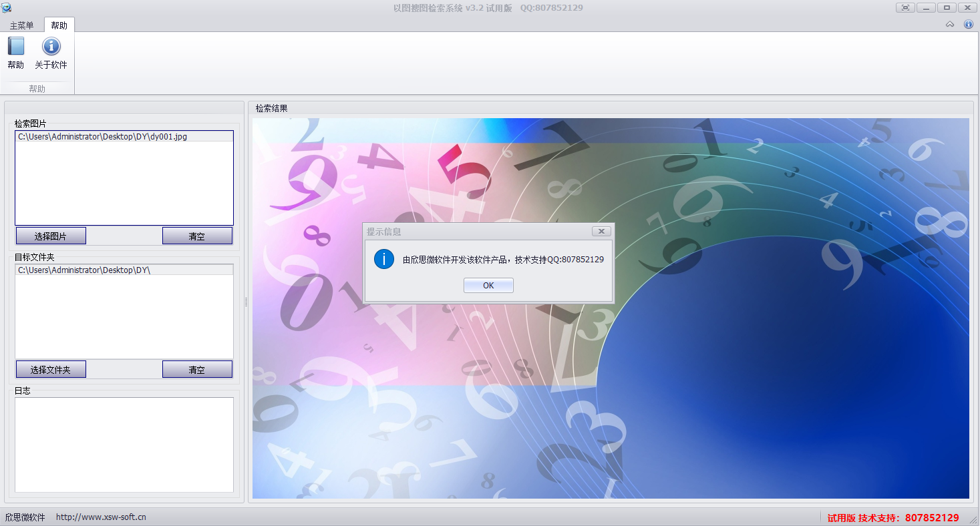980x526 pixels.
Task: Select the Desktop\DY\ folder entry
Action: (124, 270)
